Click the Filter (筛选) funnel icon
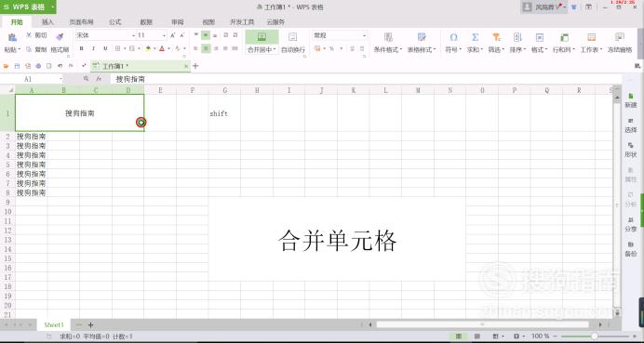Viewport: 644px width, 343px height. pos(496,37)
